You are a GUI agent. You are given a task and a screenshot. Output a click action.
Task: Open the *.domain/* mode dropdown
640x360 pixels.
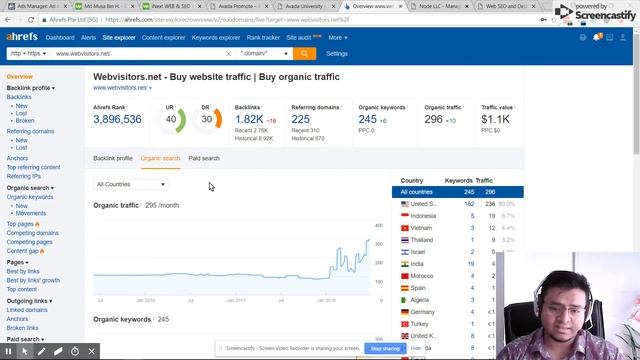pos(264,53)
